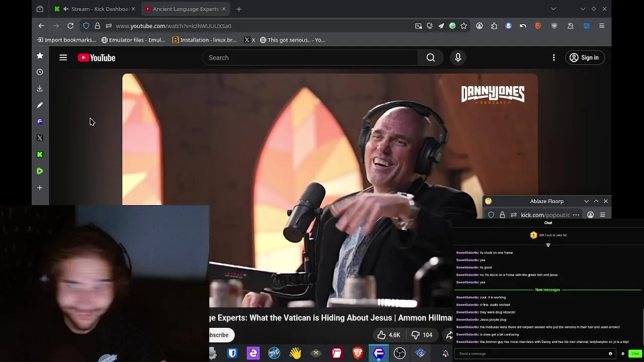Open the green play sidebar web panel
644x362 pixels.
tap(40, 171)
